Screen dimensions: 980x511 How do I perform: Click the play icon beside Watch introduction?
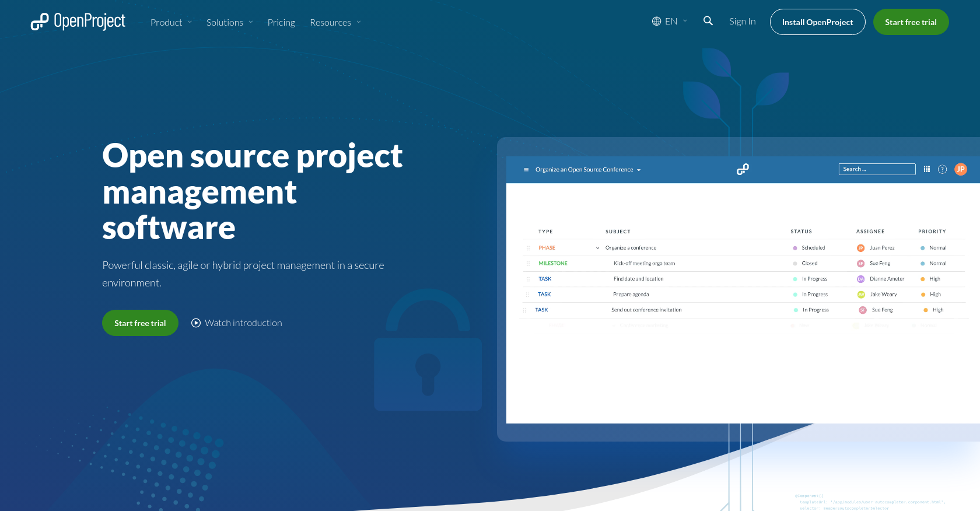[196, 323]
